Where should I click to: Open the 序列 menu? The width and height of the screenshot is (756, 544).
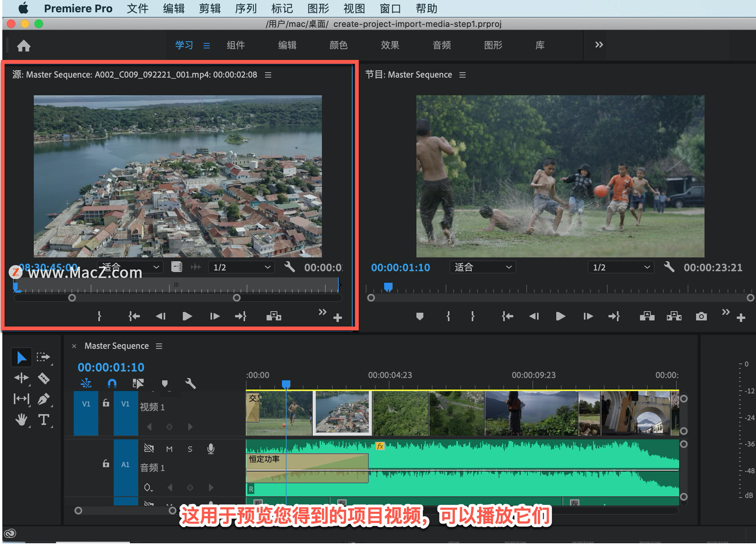[246, 8]
